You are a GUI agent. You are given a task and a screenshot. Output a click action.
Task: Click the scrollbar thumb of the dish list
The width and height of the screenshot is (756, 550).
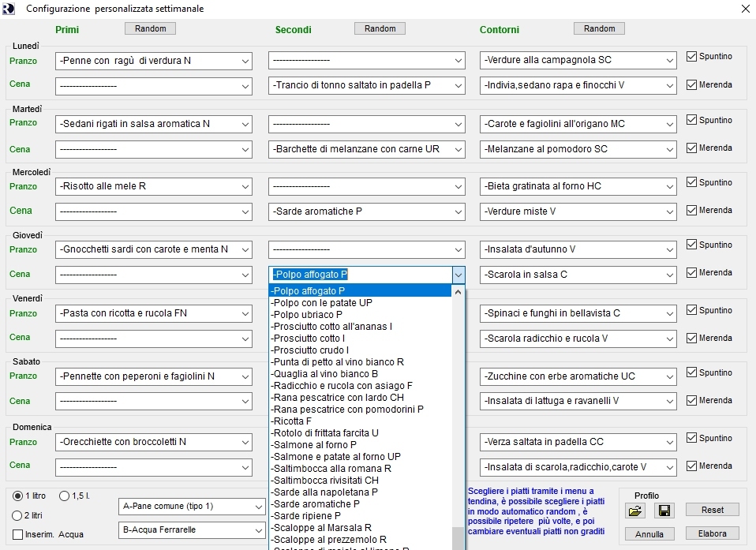pos(458,538)
